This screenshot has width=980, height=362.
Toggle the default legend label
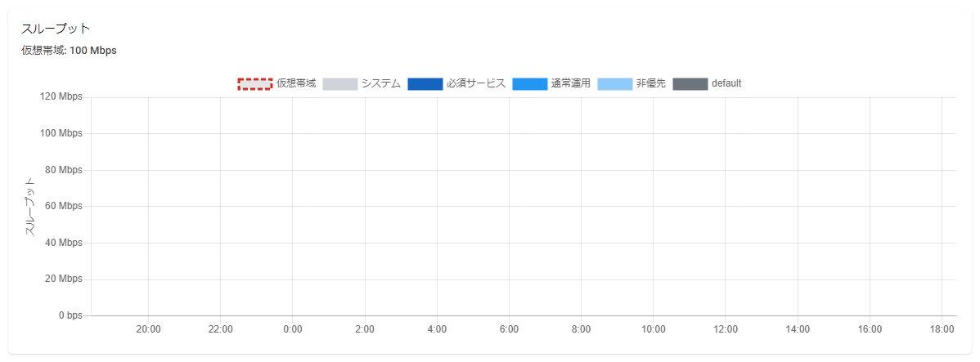727,83
